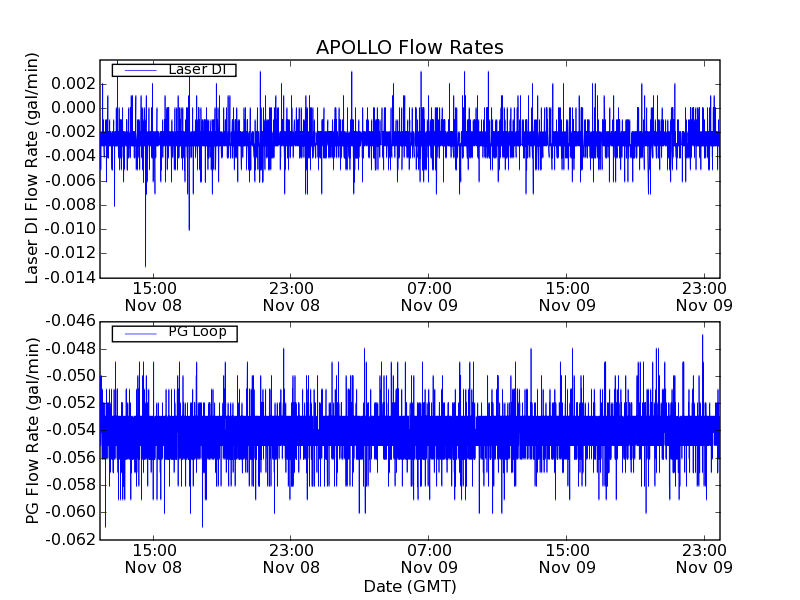Click the 0.002 tick label on top plot
Image resolution: width=800 pixels, height=600 pixels.
[73, 84]
